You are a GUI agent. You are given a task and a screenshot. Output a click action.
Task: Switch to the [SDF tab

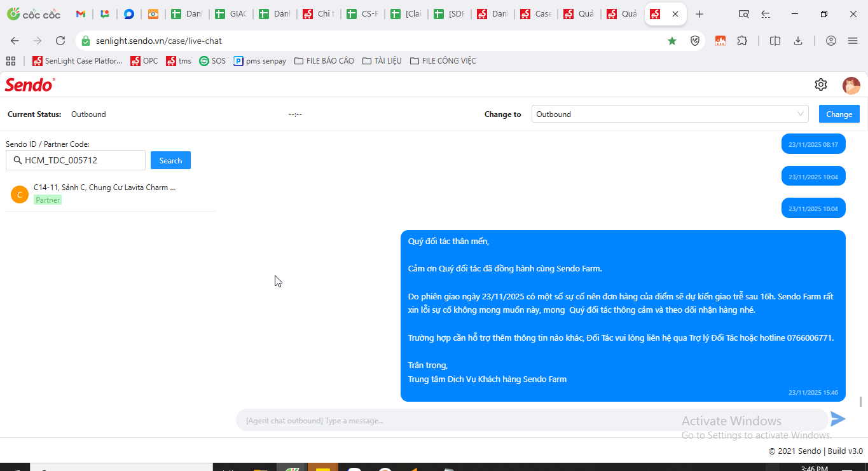[449, 14]
